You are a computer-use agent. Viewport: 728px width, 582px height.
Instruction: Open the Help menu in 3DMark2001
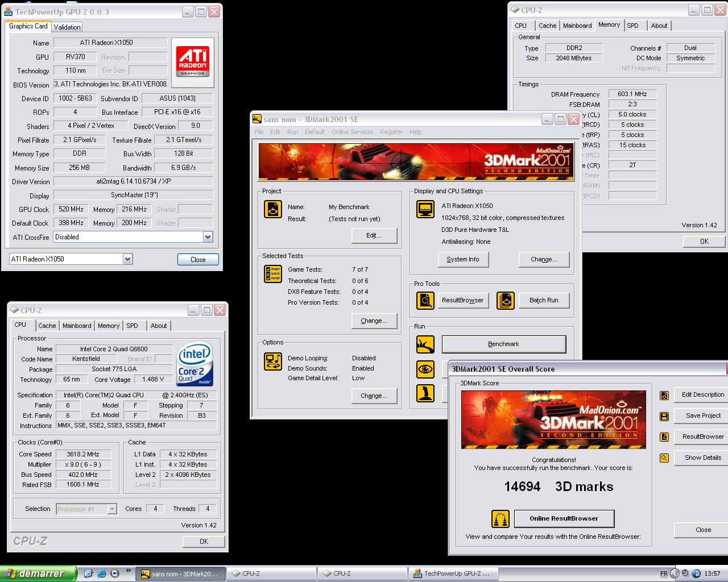click(x=416, y=132)
